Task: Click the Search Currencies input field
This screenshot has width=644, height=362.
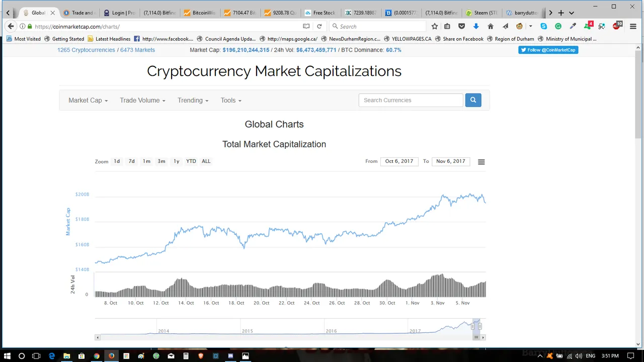Action: coord(411,100)
